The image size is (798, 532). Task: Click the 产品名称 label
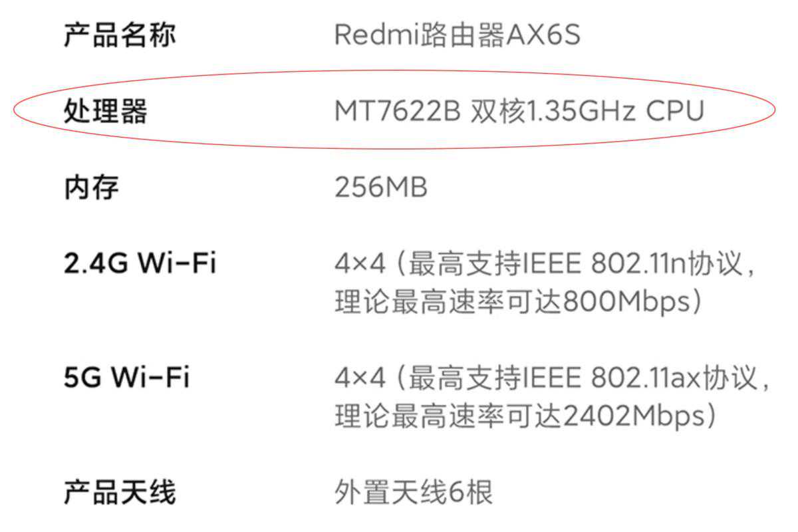click(120, 35)
